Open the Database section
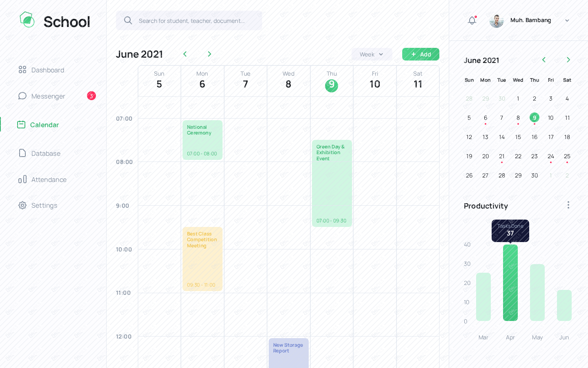This screenshot has height=368, width=588. [46, 153]
